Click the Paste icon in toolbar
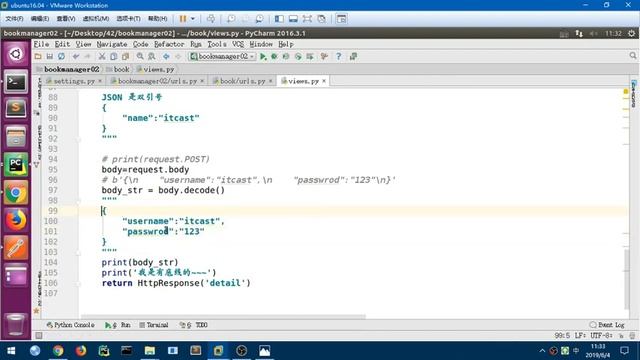This screenshot has width=640, height=360. (x=125, y=56)
